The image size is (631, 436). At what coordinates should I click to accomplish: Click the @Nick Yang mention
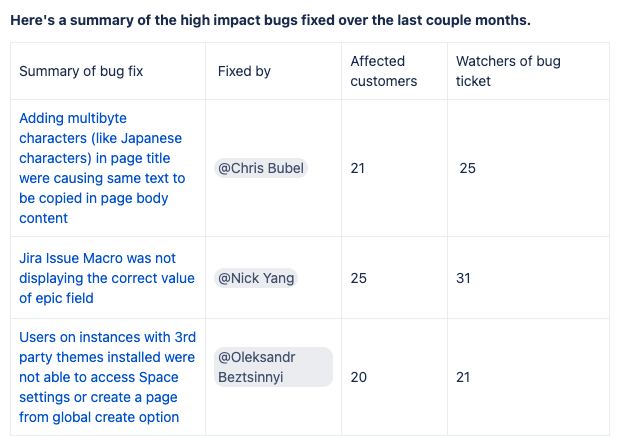[256, 278]
